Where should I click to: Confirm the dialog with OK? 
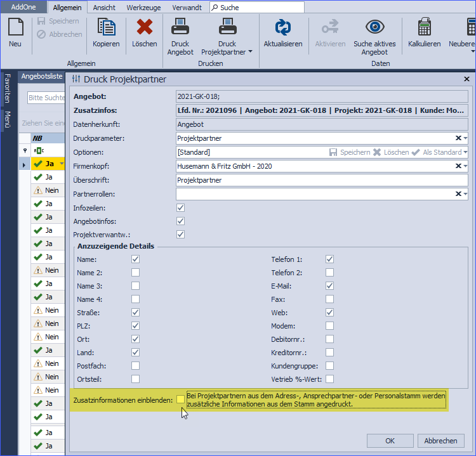click(x=390, y=441)
